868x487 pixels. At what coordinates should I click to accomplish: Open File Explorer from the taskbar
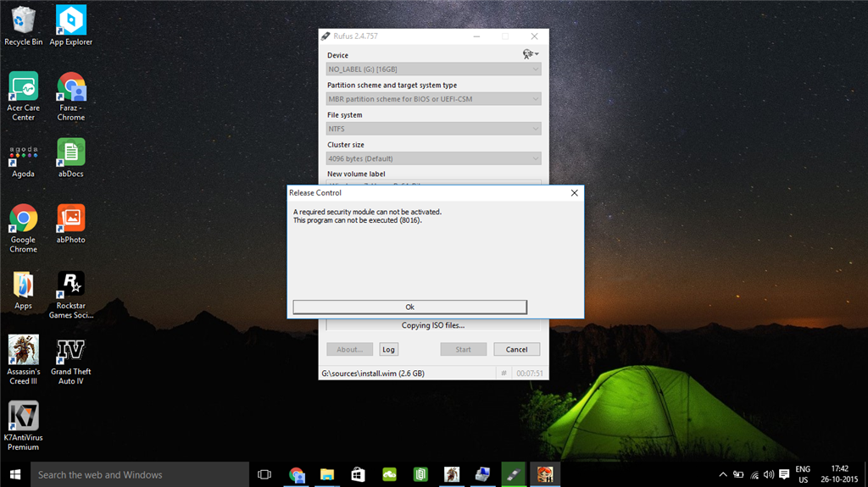pyautogui.click(x=327, y=475)
